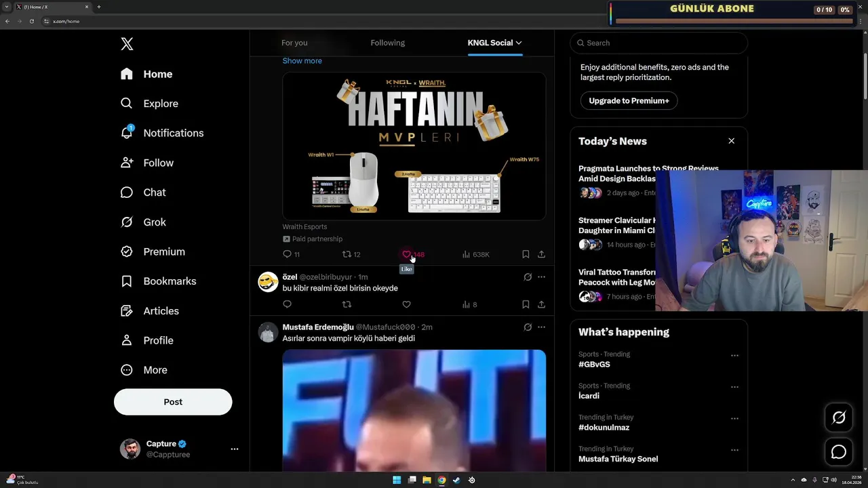Click the Search input field
The width and height of the screenshot is (868, 488).
pyautogui.click(x=658, y=43)
